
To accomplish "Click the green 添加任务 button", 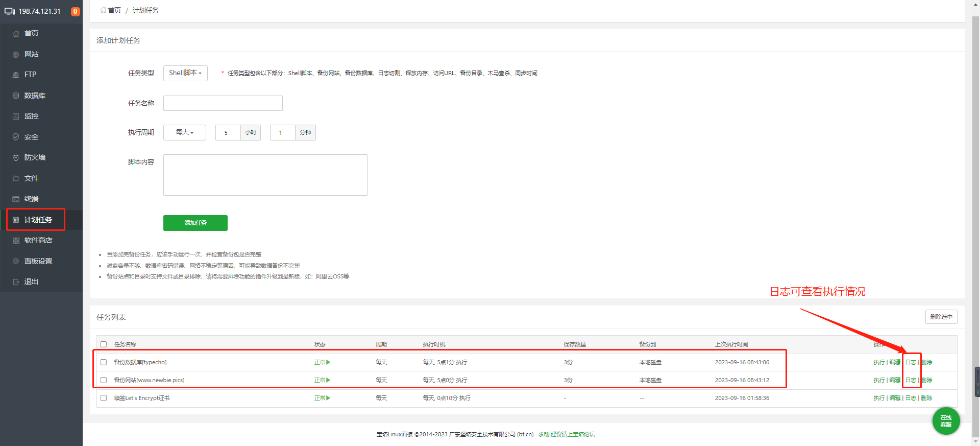I will (195, 223).
